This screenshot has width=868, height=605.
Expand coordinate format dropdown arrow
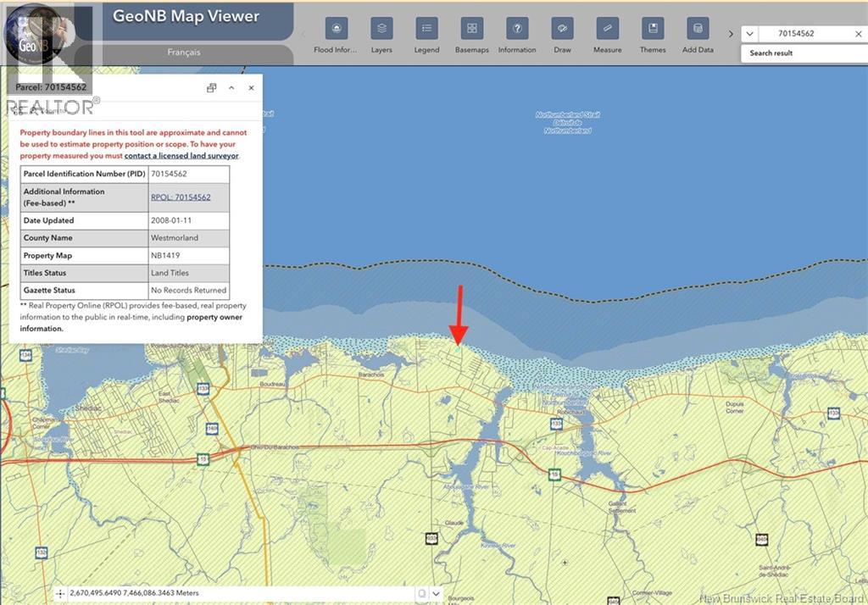pos(437,593)
